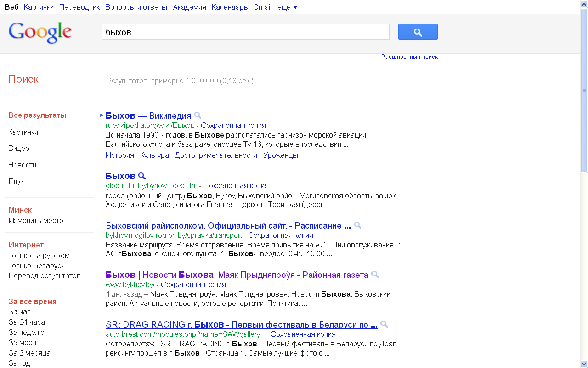The width and height of the screenshot is (588, 368).
Task: Click 'Поиск' red heading
Action: [23, 79]
